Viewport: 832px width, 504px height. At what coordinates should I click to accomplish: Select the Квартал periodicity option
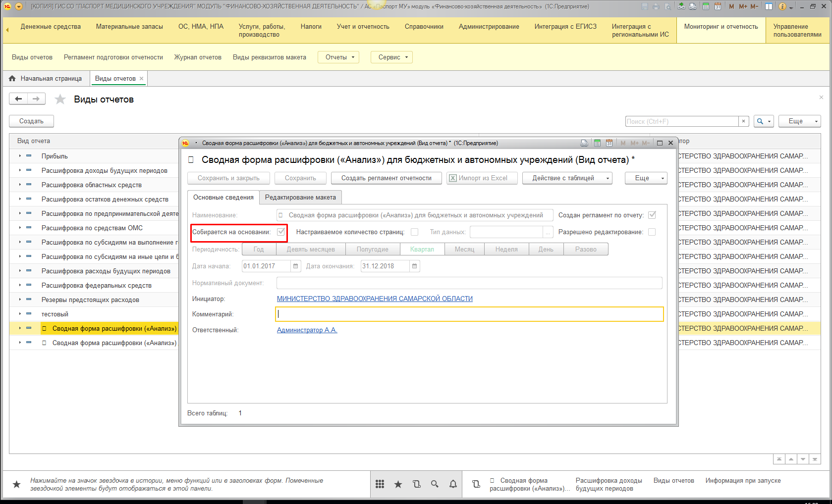422,250
